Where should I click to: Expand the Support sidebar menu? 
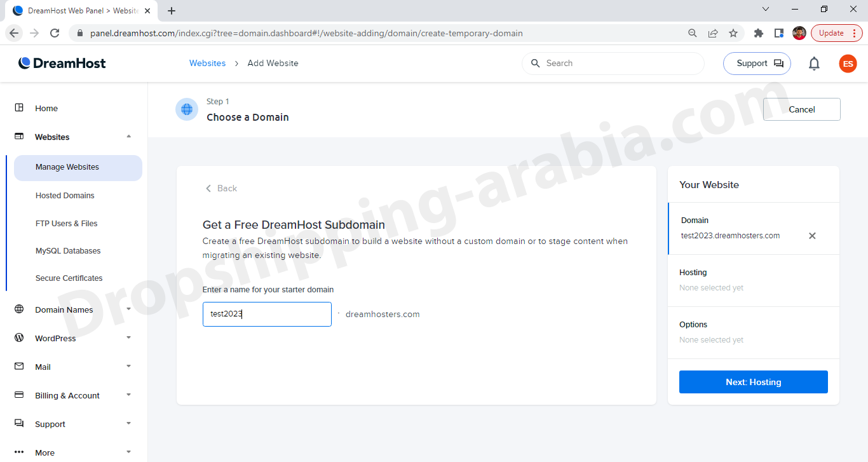(x=129, y=423)
